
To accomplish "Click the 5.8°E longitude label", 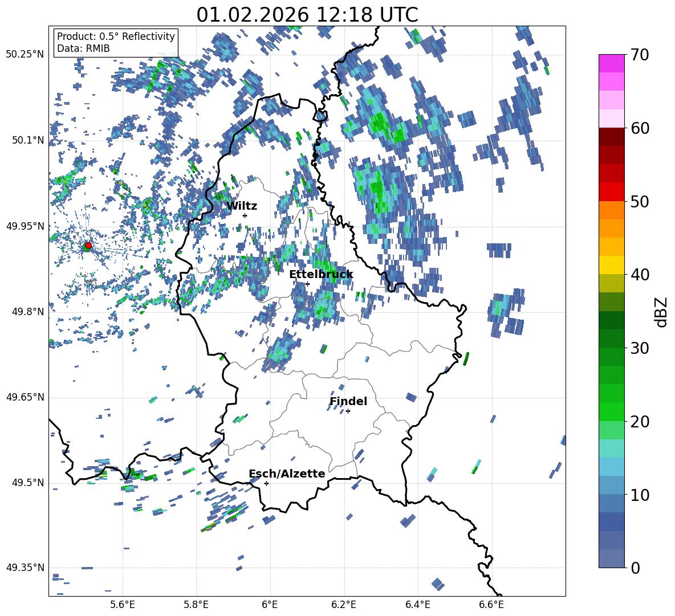I will 196,605.
